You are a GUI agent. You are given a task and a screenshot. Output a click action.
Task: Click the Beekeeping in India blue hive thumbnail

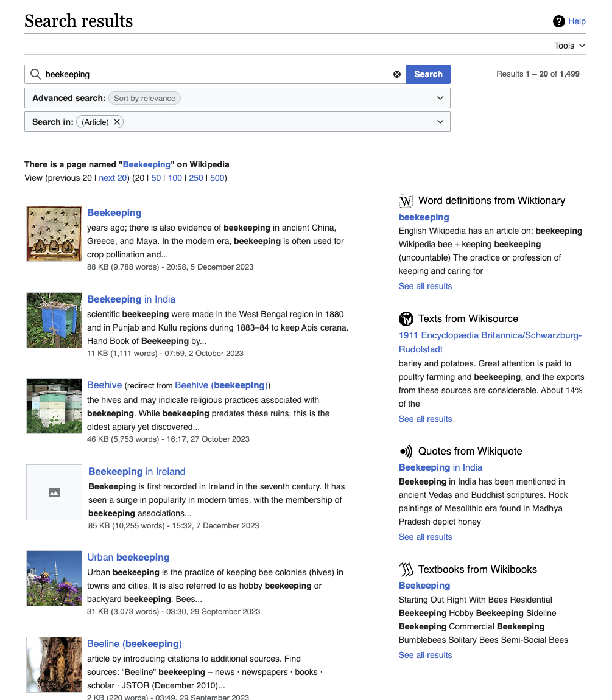[x=54, y=320]
